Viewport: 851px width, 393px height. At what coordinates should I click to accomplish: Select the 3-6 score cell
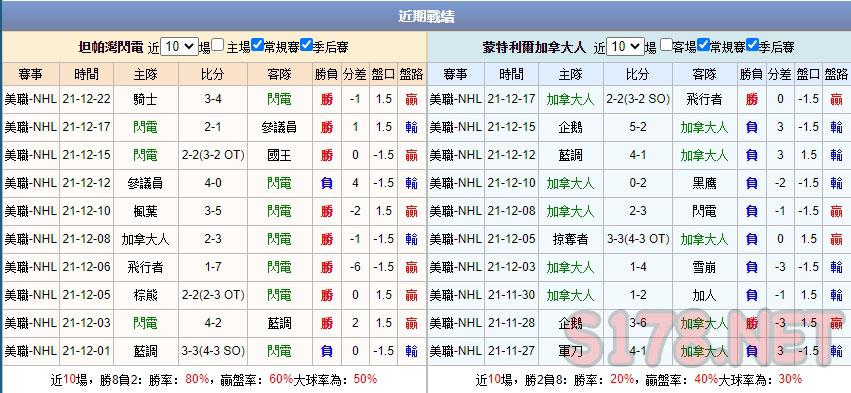[x=638, y=324]
